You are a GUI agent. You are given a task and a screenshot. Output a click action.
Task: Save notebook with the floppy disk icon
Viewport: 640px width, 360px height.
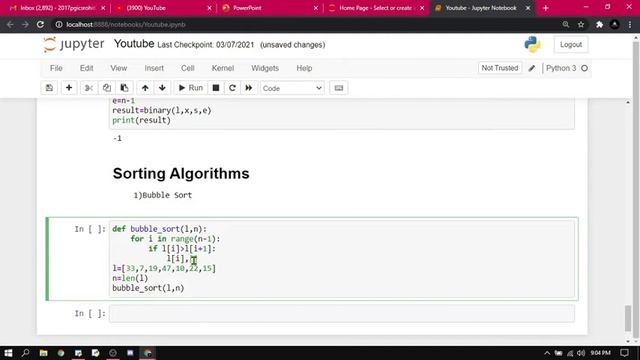[49, 88]
